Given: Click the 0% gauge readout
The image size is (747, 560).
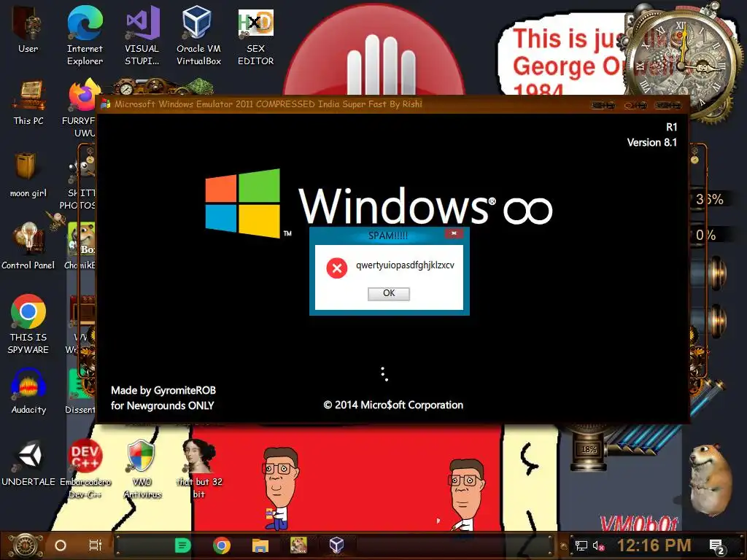Looking at the screenshot, I should [705, 235].
